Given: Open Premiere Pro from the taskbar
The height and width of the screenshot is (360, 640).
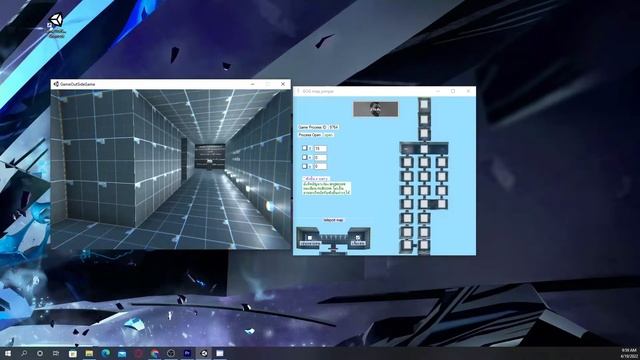Looking at the screenshot, I should [187, 353].
